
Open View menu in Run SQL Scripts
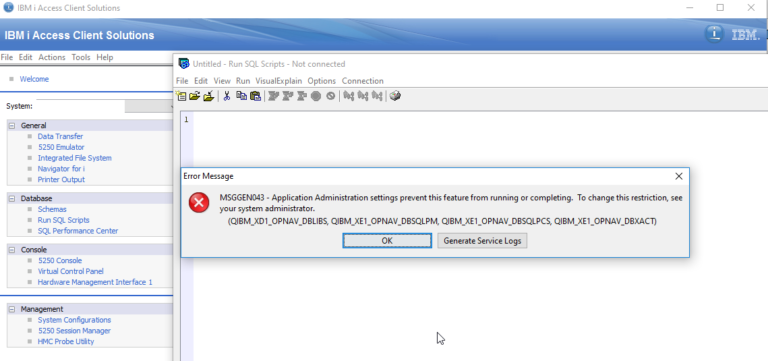222,81
